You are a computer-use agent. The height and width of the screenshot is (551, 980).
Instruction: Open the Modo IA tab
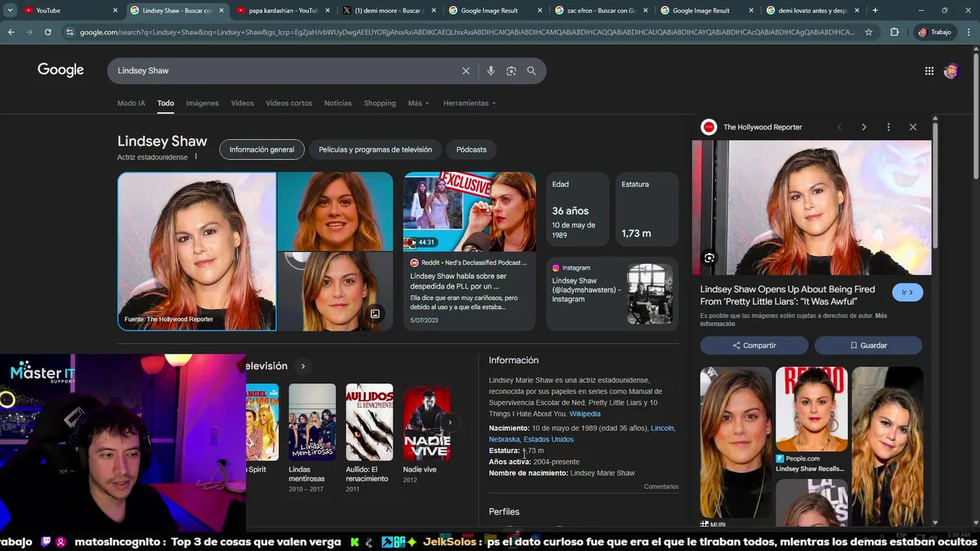[131, 103]
